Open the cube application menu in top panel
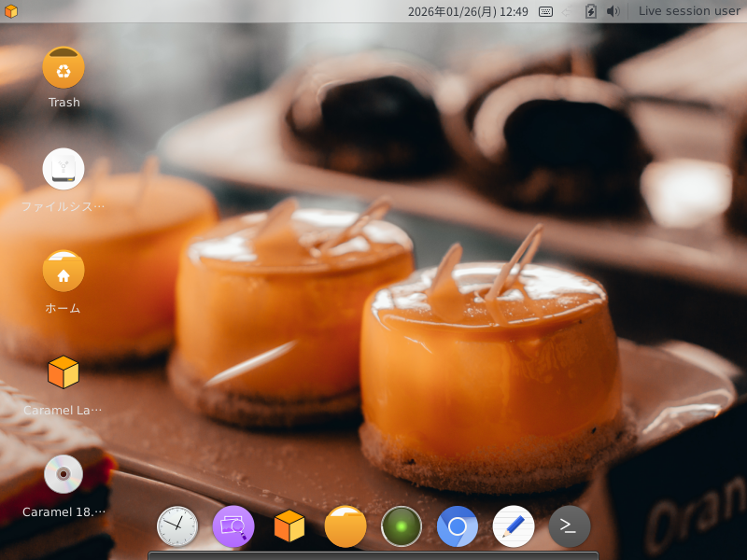This screenshot has width=747, height=560. click(x=10, y=11)
